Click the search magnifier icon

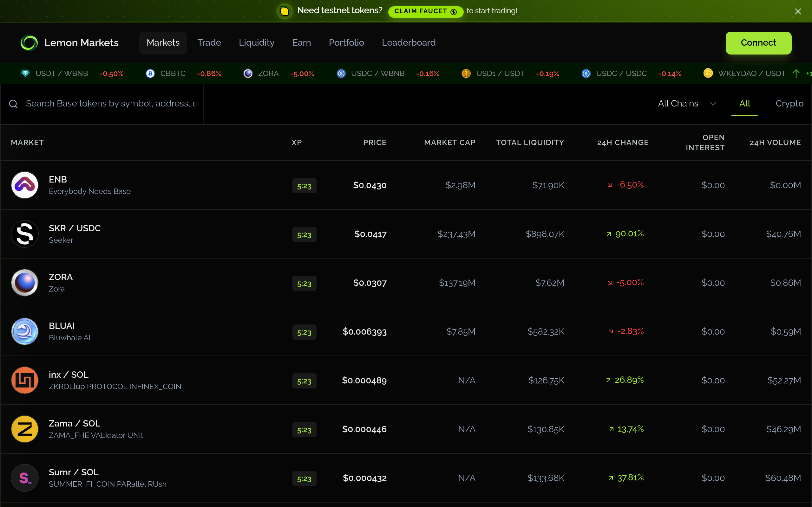(x=13, y=104)
